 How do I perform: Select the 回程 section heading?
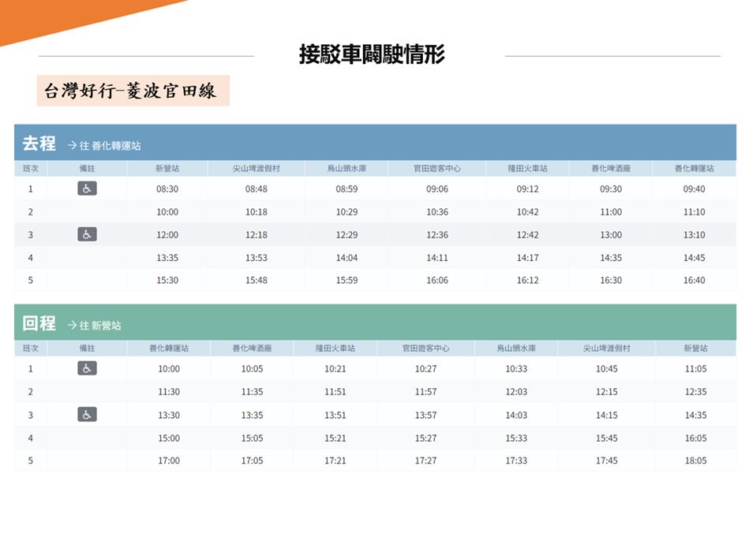(x=39, y=324)
